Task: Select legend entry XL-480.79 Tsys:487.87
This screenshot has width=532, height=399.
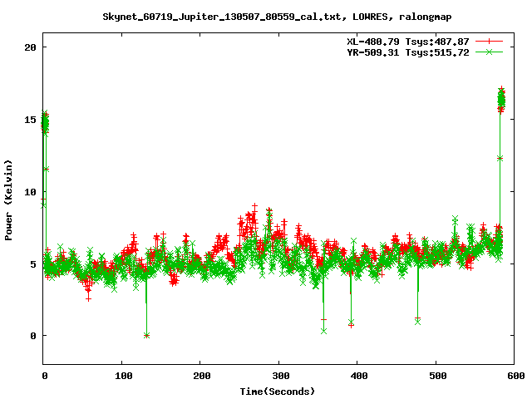Action: (x=408, y=42)
